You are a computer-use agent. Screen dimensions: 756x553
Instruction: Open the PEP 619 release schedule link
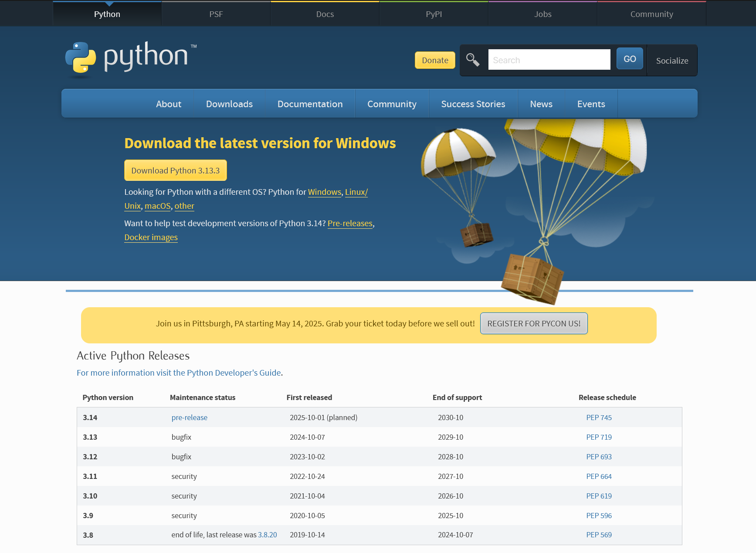599,496
